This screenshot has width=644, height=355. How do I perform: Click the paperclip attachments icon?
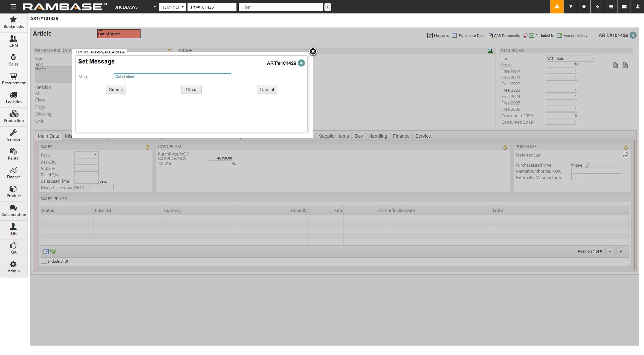[597, 7]
